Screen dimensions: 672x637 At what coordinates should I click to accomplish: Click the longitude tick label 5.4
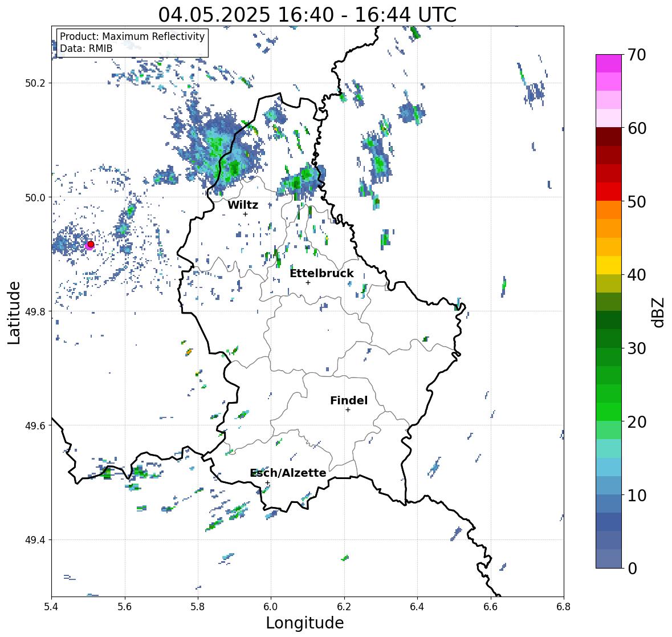click(51, 607)
